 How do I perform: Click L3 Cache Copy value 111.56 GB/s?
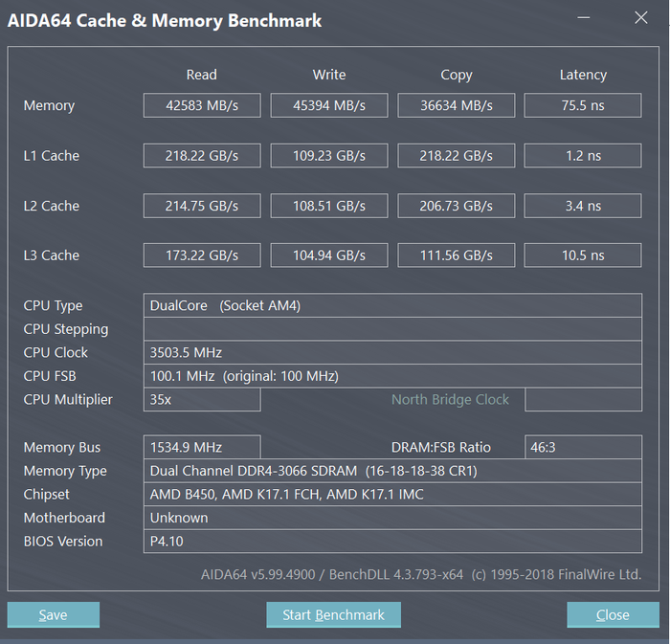coord(457,255)
